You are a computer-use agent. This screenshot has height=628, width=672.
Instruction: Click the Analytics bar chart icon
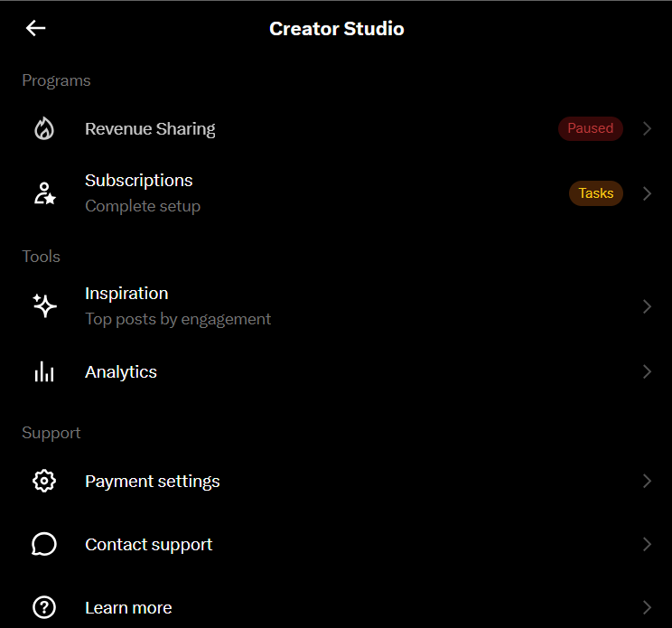point(44,371)
